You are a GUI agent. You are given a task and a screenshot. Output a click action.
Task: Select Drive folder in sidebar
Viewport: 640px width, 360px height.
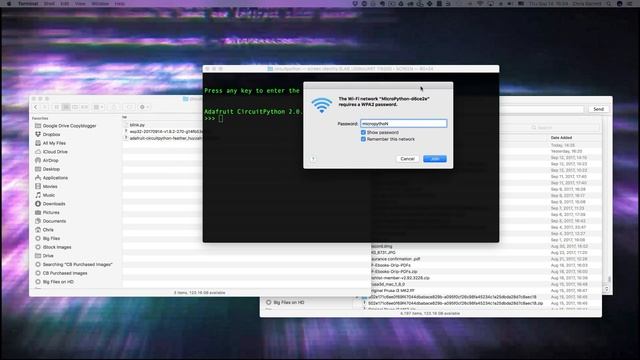[x=44, y=256]
